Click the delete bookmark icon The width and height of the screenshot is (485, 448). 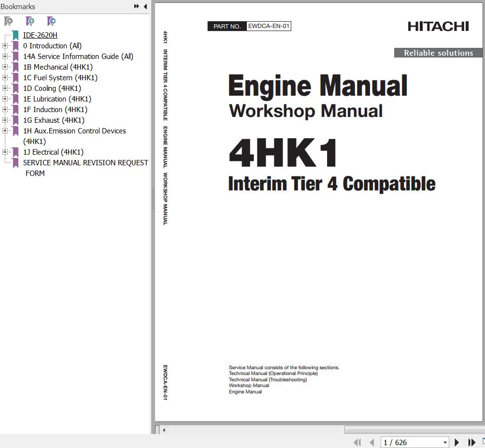[x=8, y=21]
